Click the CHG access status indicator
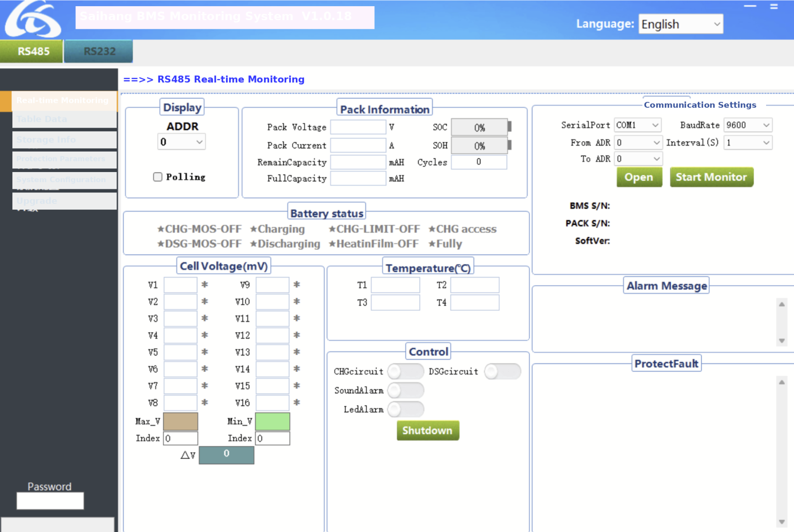The image size is (794, 532). (x=462, y=229)
